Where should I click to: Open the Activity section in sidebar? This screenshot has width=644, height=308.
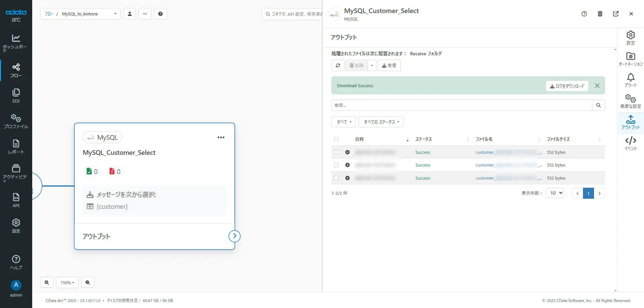pyautogui.click(x=16, y=173)
